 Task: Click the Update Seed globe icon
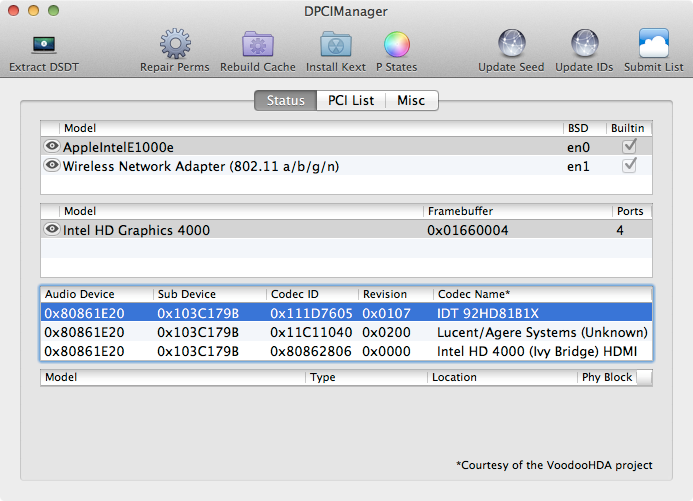click(x=511, y=43)
